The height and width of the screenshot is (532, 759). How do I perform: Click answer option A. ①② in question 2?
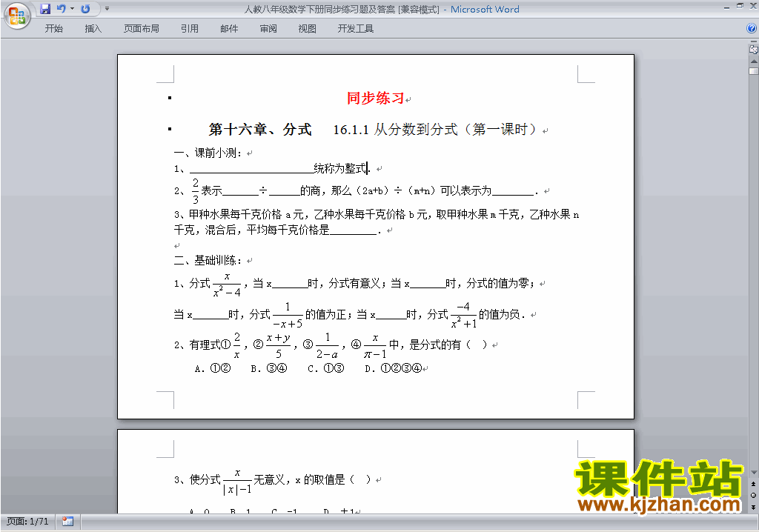(x=213, y=368)
